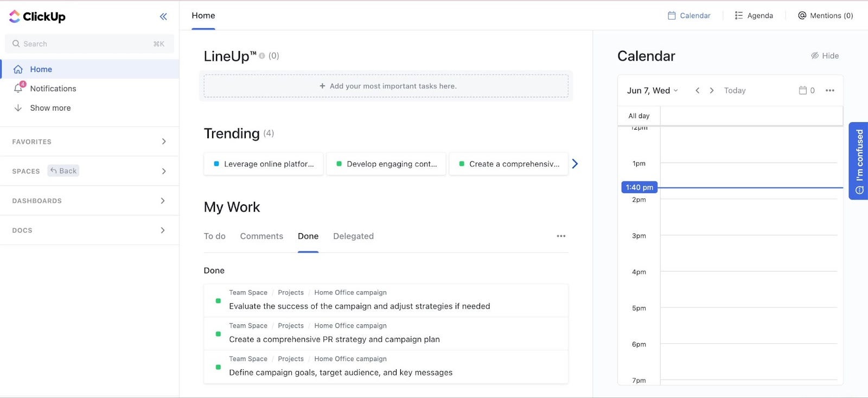Click the LineUp info icon
The image size is (868, 398).
coord(262,56)
